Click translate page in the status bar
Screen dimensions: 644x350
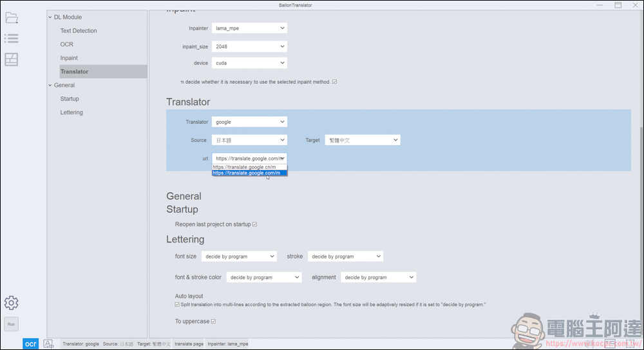[x=189, y=344]
